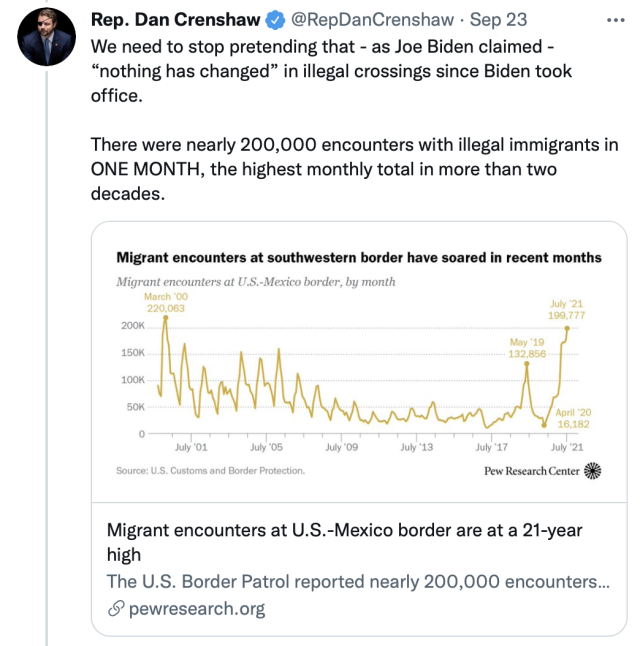Viewport: 640px width, 646px height.
Task: Click the Pew Research Center name text
Action: (x=531, y=471)
